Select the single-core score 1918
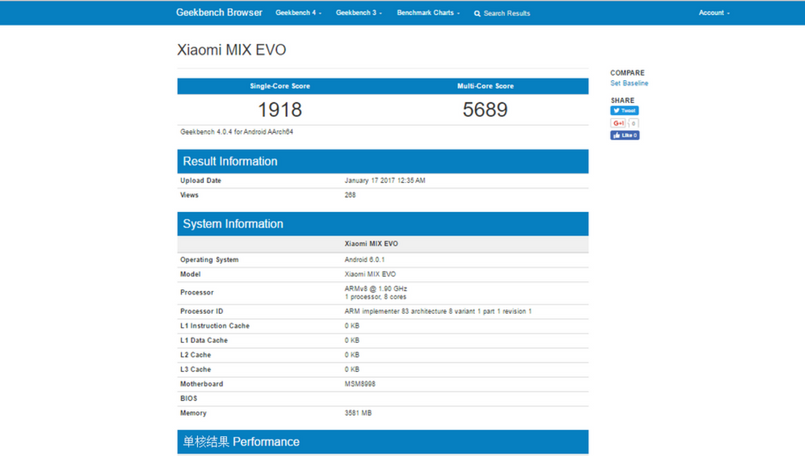The width and height of the screenshot is (805, 456). [280, 109]
